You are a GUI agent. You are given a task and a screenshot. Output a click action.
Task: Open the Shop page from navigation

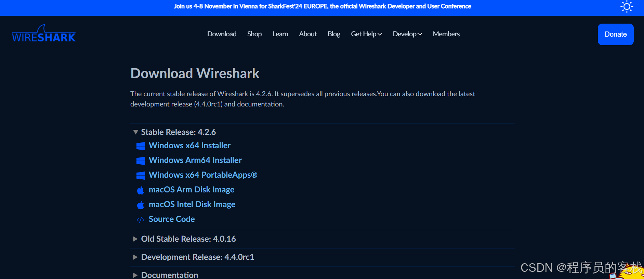(x=254, y=34)
